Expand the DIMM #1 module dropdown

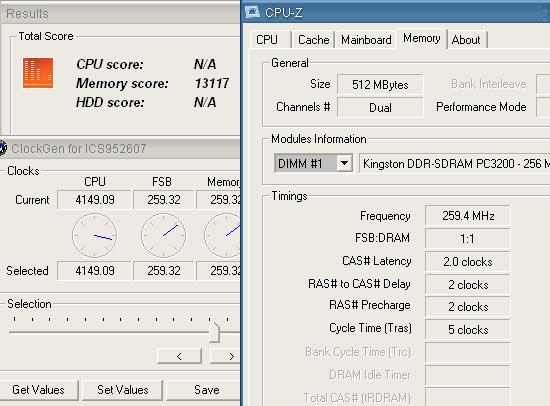point(344,163)
